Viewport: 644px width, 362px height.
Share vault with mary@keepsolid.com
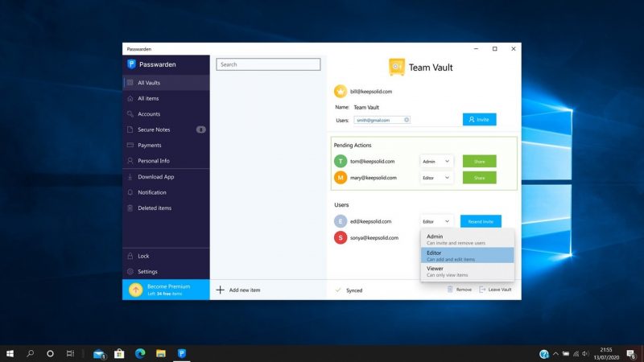click(479, 178)
